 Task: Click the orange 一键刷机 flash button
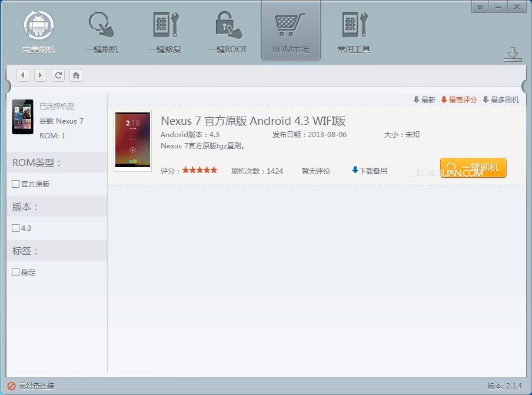point(473,168)
